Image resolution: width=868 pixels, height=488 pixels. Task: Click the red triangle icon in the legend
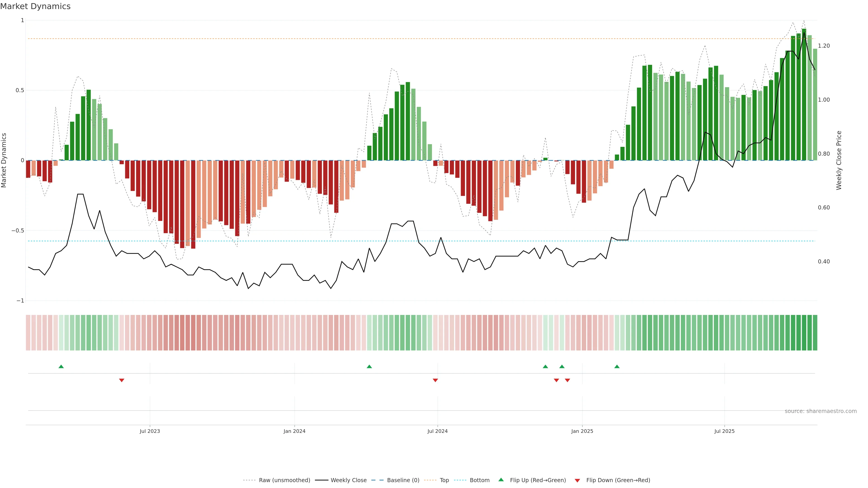577,480
